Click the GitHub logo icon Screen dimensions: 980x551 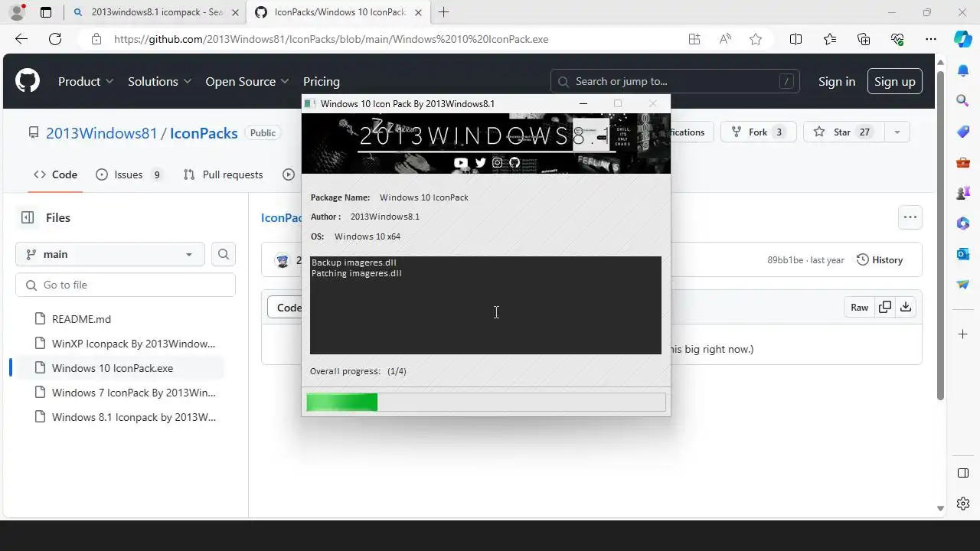pyautogui.click(x=28, y=81)
